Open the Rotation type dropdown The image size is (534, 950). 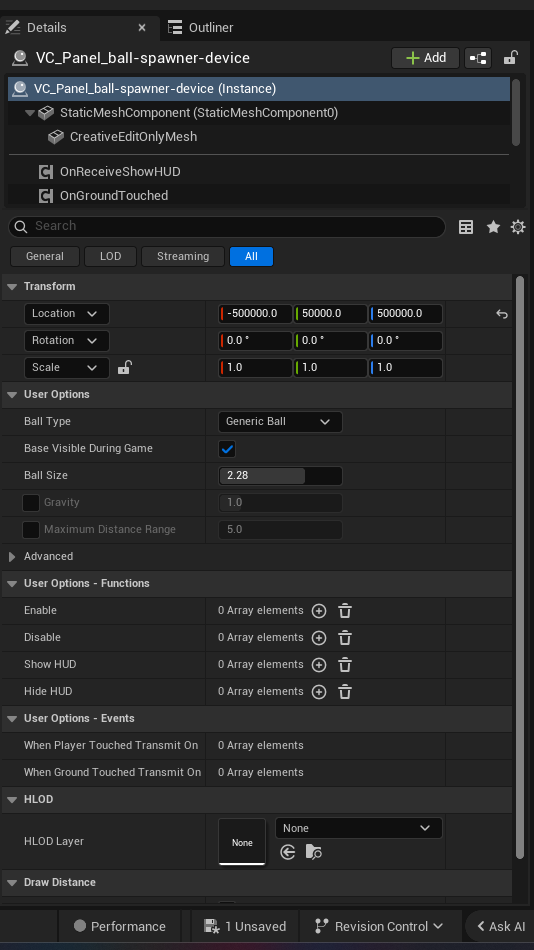(67, 340)
